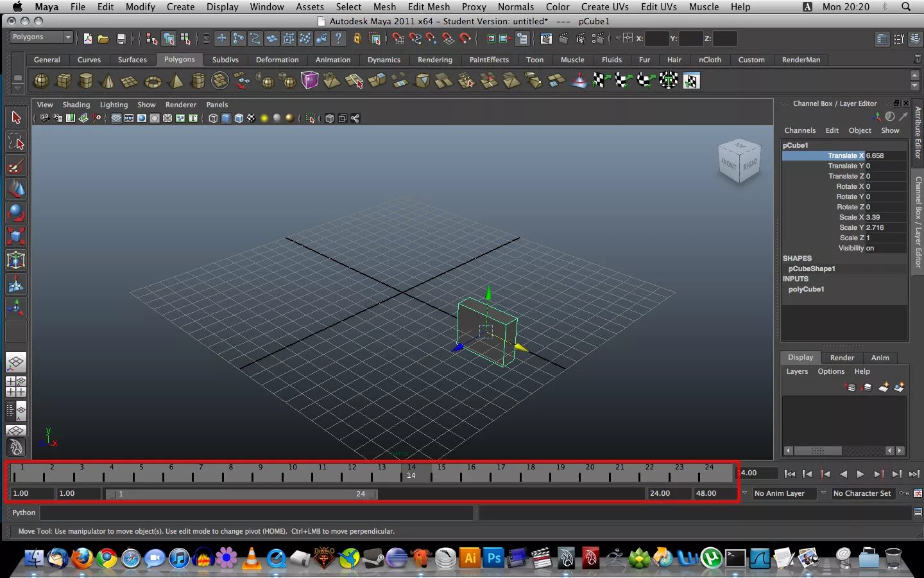Toggle textured display checker icon

coord(252,118)
